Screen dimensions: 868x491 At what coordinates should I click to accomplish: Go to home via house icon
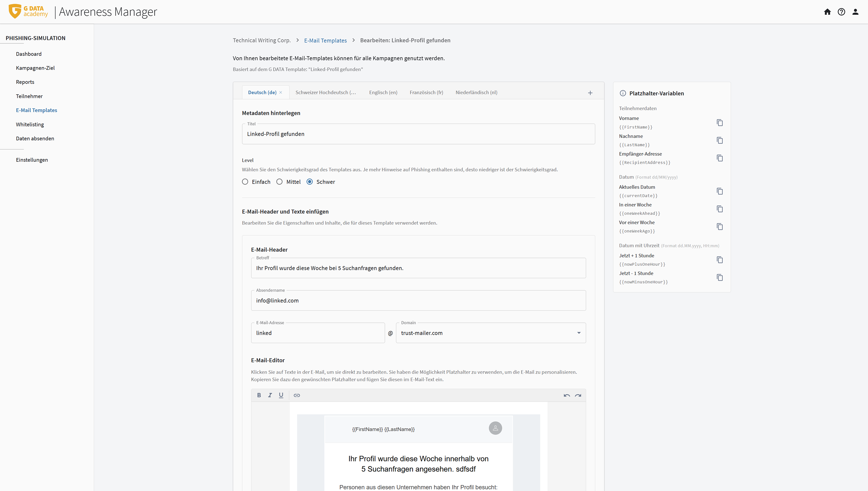click(x=827, y=12)
